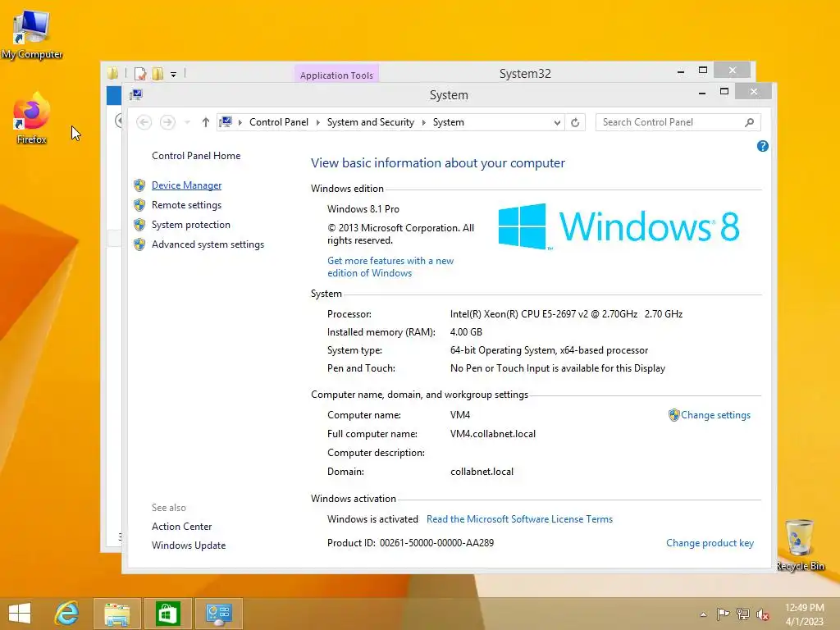Viewport: 840px width, 630px height.
Task: Expand the arrow after Control Panel breadcrumb
Action: point(317,123)
